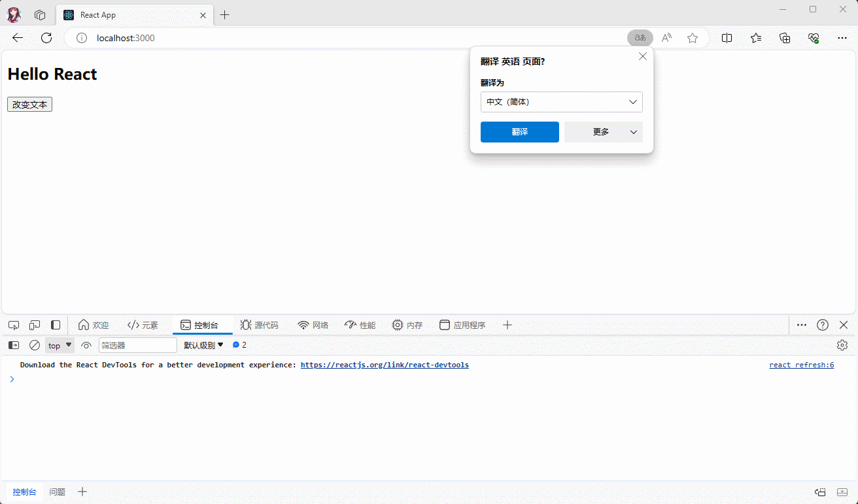Switch to the 元素 tab
The height and width of the screenshot is (504, 858).
point(143,325)
